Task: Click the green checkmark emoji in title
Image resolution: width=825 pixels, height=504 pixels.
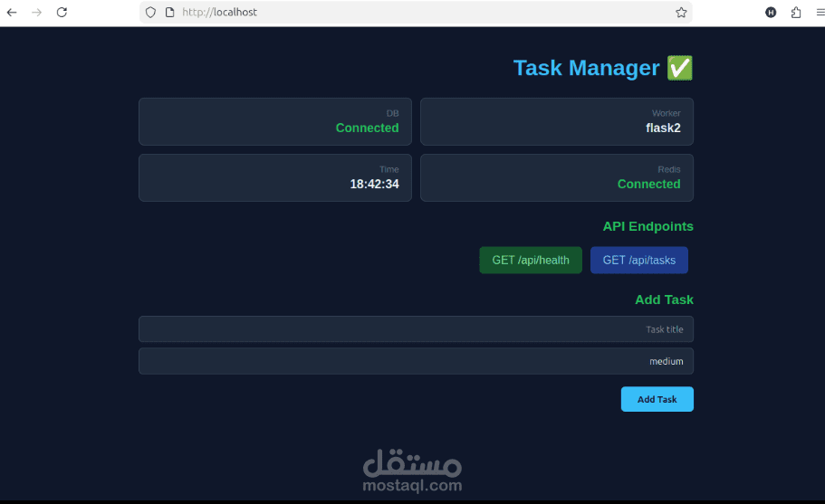Action: pyautogui.click(x=680, y=68)
